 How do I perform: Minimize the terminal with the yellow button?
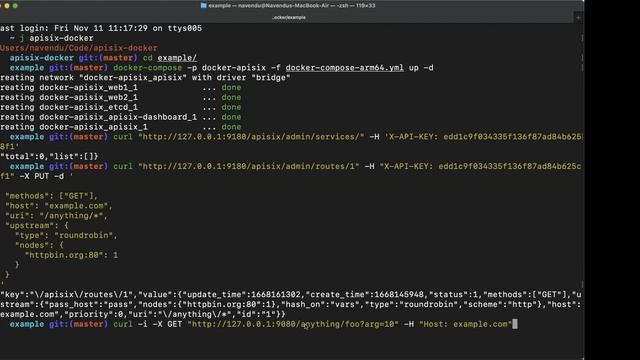(7, 6)
